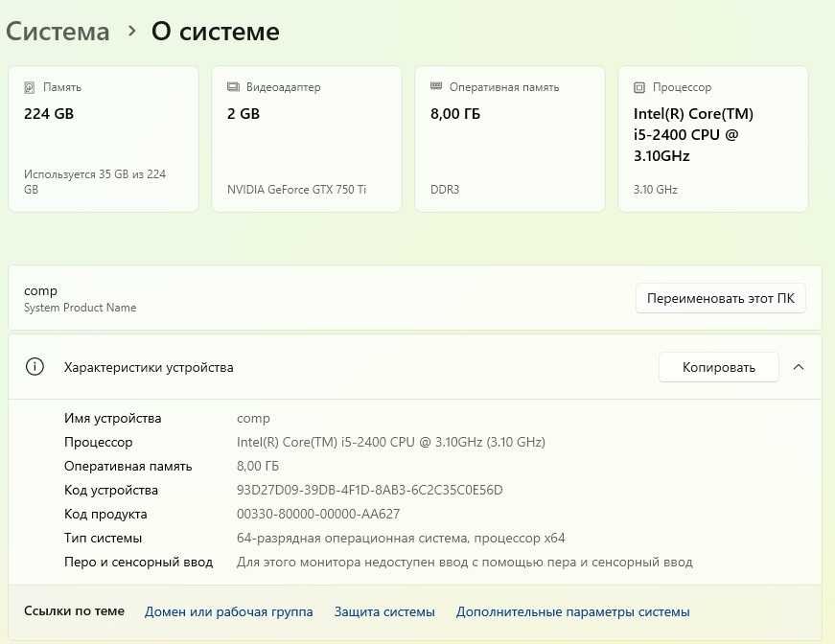Image resolution: width=835 pixels, height=644 pixels.
Task: Click the Код продукта label
Action: coord(105,514)
